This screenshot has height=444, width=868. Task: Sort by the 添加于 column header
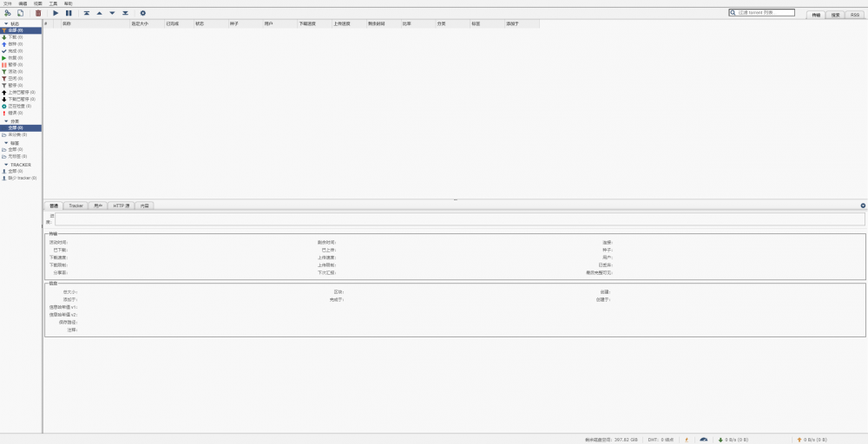click(522, 23)
